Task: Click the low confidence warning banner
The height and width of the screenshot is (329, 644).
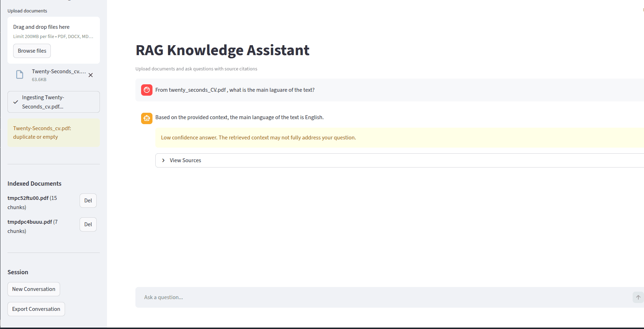Action: coord(258,137)
